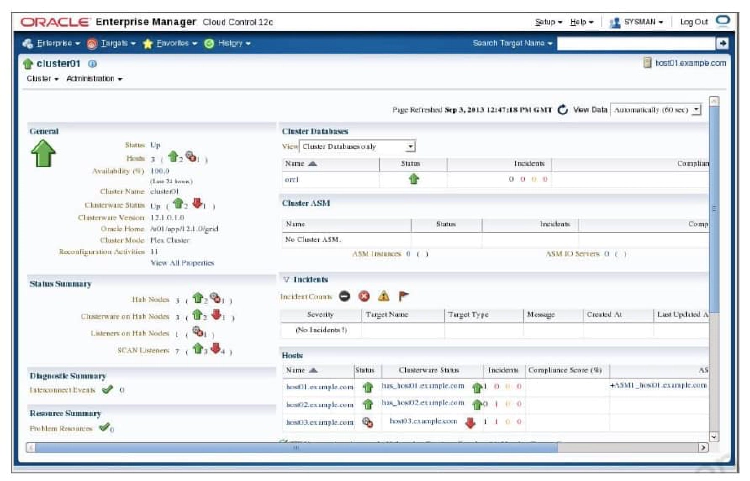
Task: Open the Targets menu
Action: point(111,44)
